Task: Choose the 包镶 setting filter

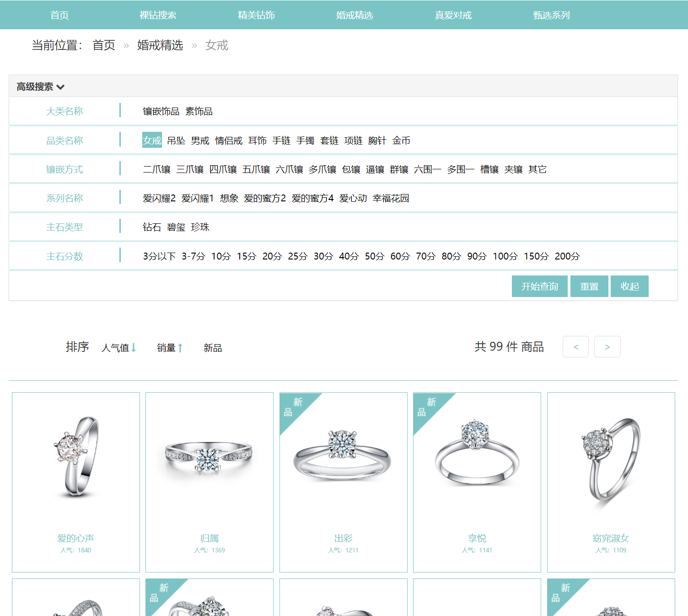Action: tap(351, 169)
